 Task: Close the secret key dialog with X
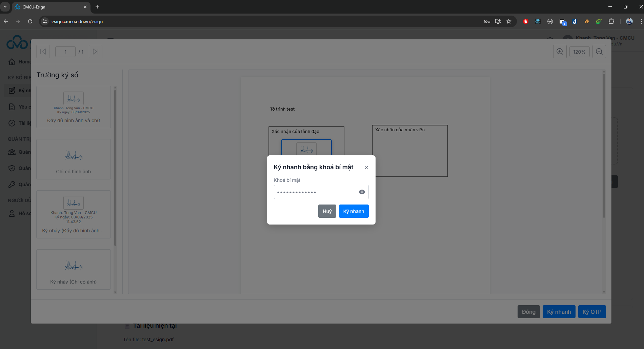point(366,168)
